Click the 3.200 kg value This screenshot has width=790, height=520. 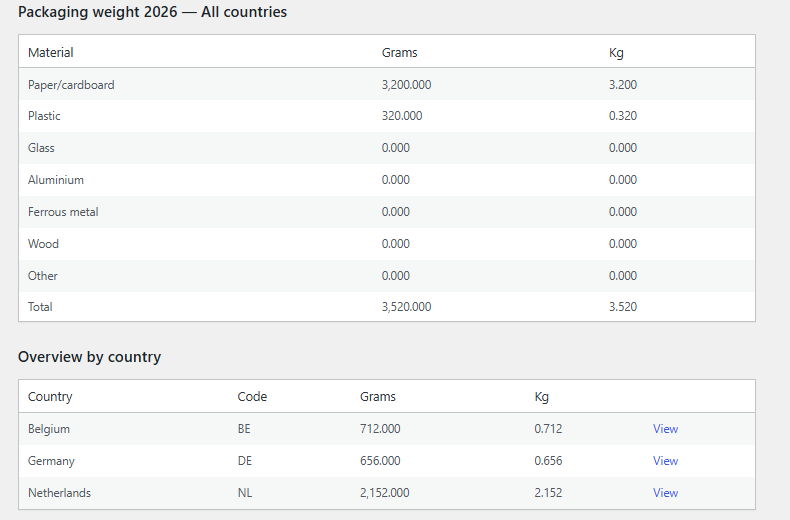click(x=623, y=85)
